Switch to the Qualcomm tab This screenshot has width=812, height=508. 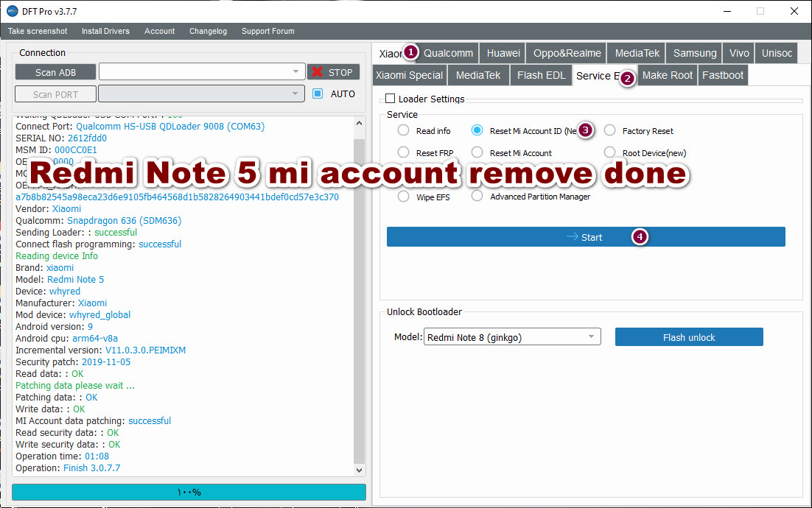(x=448, y=53)
